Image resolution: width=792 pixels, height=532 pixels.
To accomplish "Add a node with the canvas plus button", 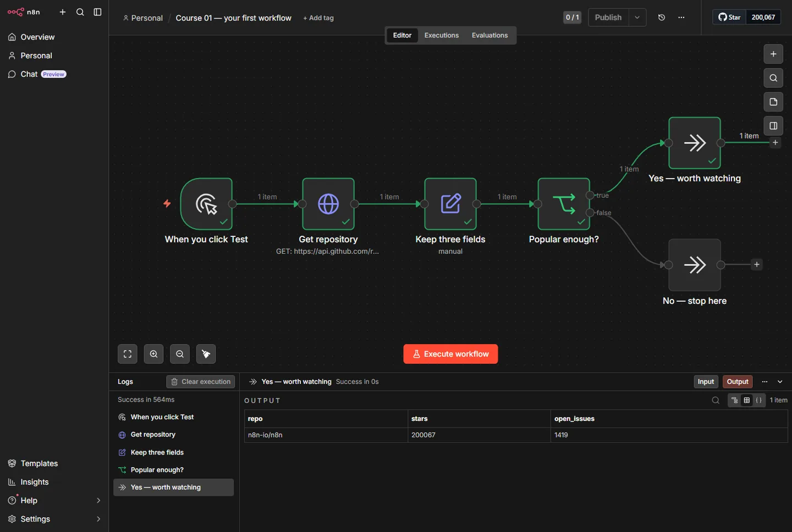I will 773,54.
